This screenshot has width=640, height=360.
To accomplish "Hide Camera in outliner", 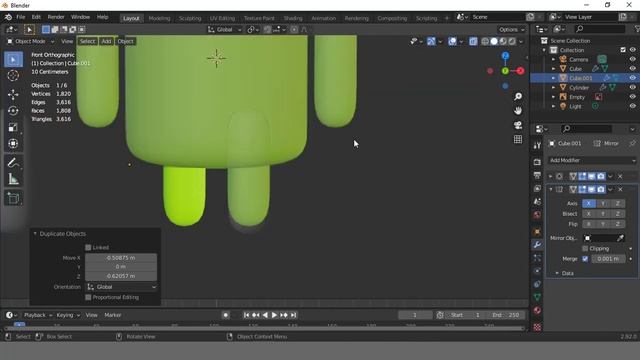I will click(x=632, y=60).
